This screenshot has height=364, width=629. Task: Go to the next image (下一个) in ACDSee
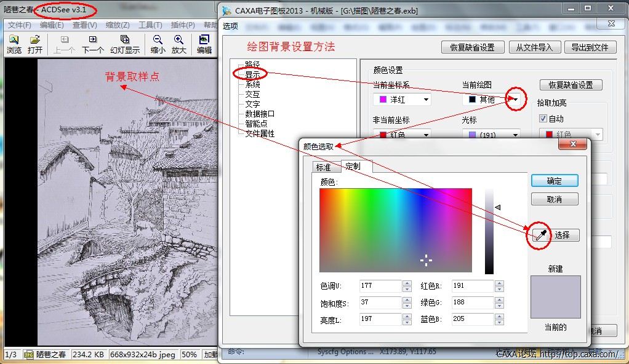click(93, 39)
